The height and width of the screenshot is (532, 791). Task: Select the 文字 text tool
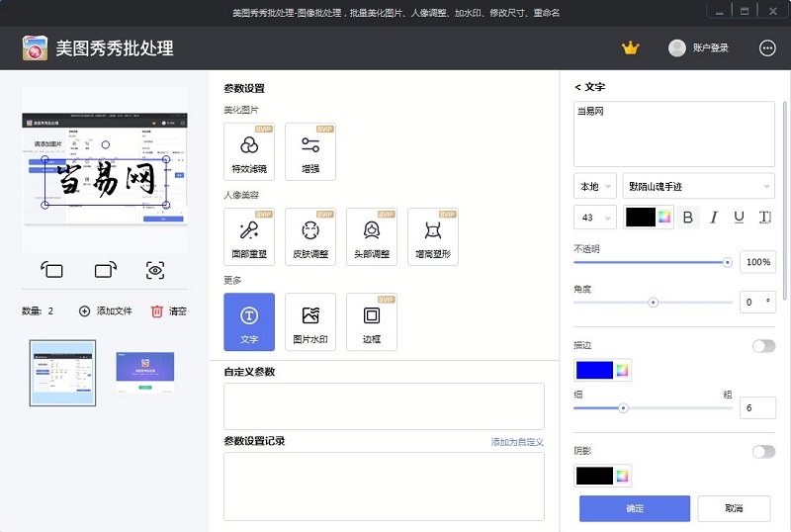click(x=249, y=322)
